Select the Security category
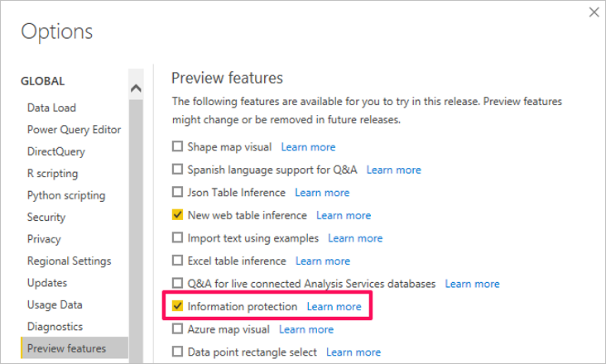Screen dimensions: 606x364 coord(44,218)
